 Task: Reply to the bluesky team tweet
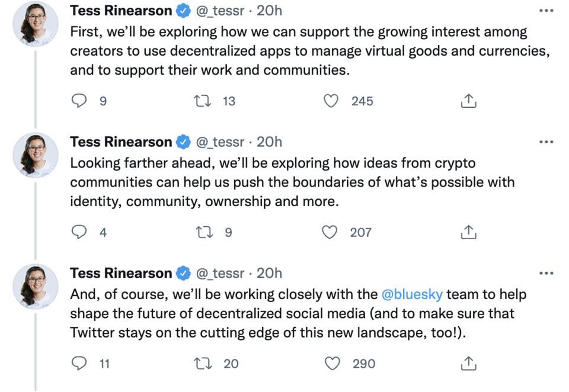tap(79, 364)
